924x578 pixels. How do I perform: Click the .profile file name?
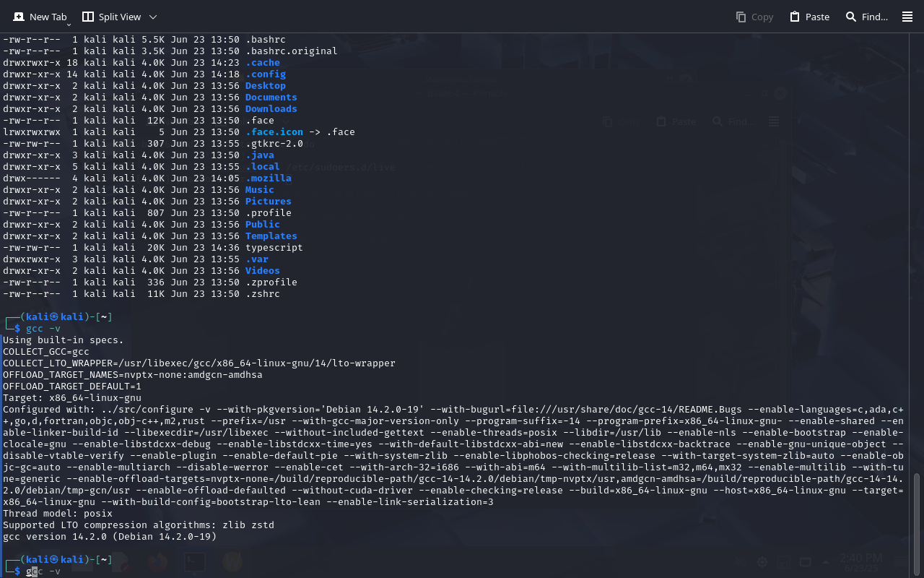[269, 213]
